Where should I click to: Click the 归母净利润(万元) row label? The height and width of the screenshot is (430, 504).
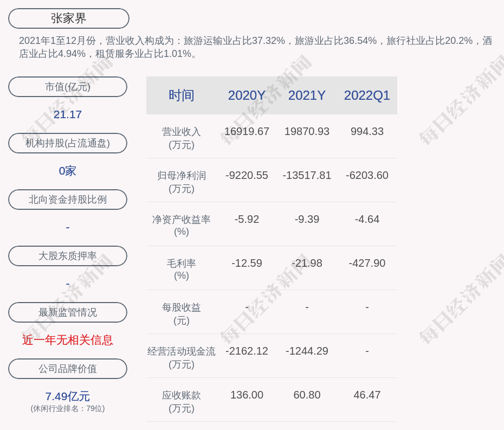(182, 182)
